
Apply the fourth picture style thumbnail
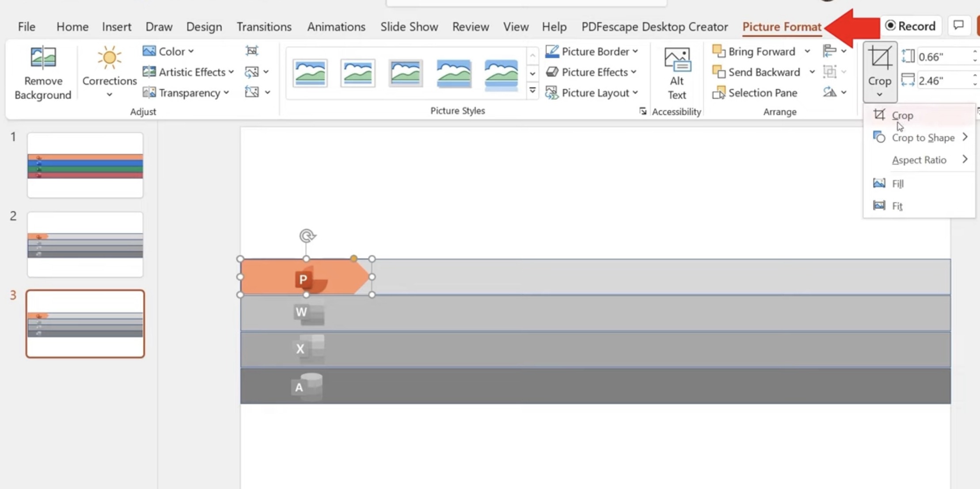pos(454,73)
